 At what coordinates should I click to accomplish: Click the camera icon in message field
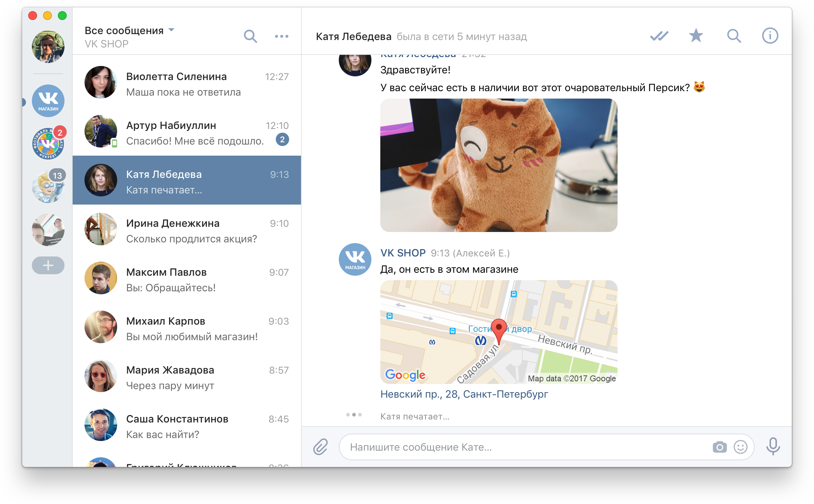719,447
